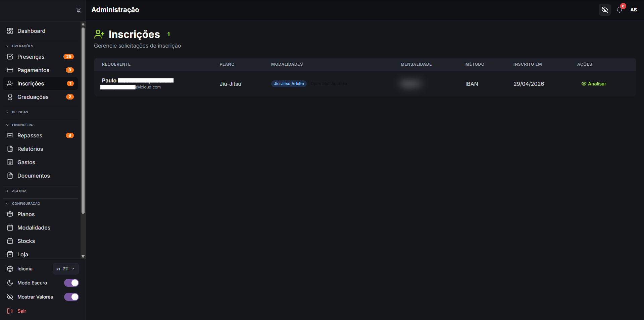Click the eye icon beside Analisar
This screenshot has height=320, width=644.
click(584, 84)
